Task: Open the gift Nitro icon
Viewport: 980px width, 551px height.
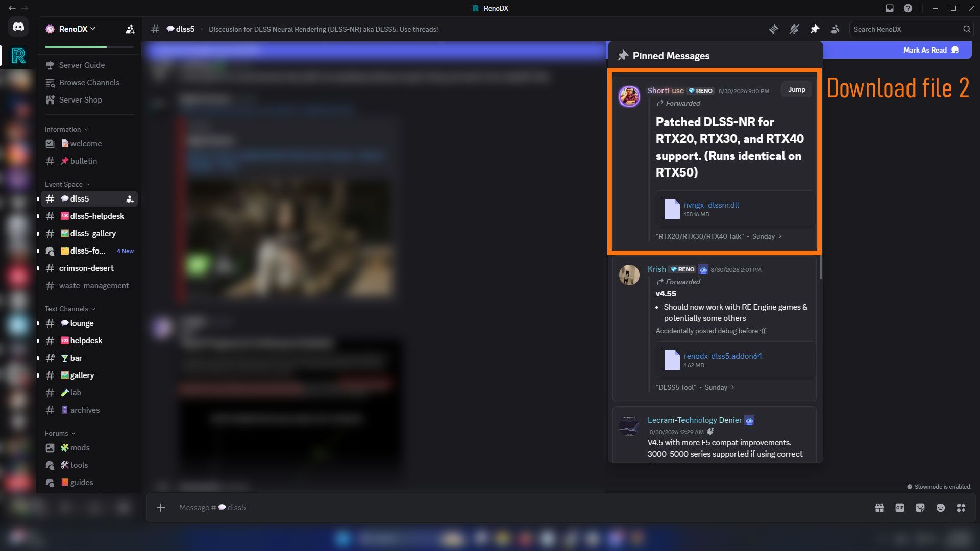Action: (x=879, y=507)
